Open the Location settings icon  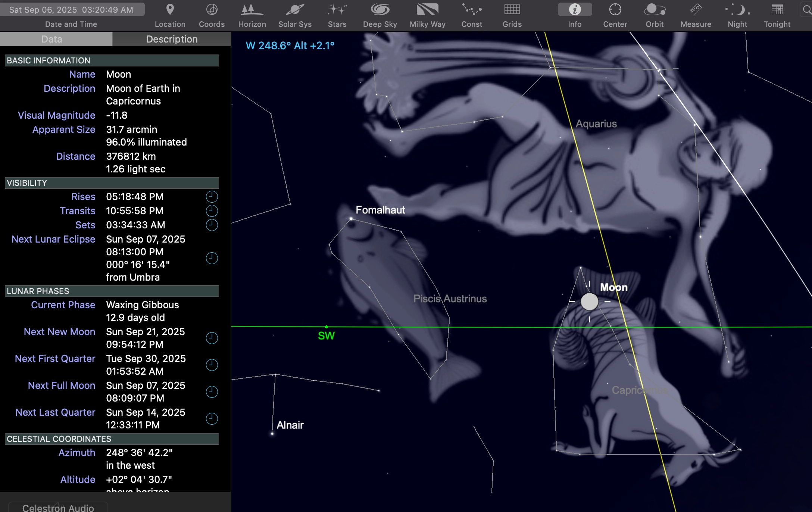coord(170,10)
